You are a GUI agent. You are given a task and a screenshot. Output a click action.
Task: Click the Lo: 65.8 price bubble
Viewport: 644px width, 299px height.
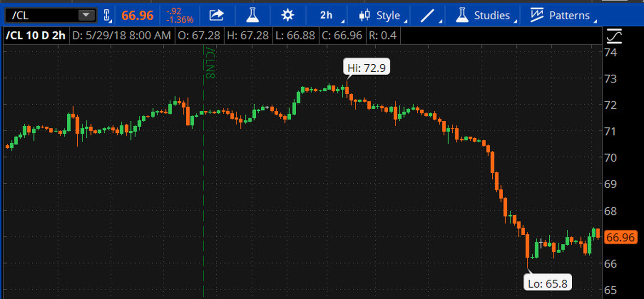click(x=547, y=283)
